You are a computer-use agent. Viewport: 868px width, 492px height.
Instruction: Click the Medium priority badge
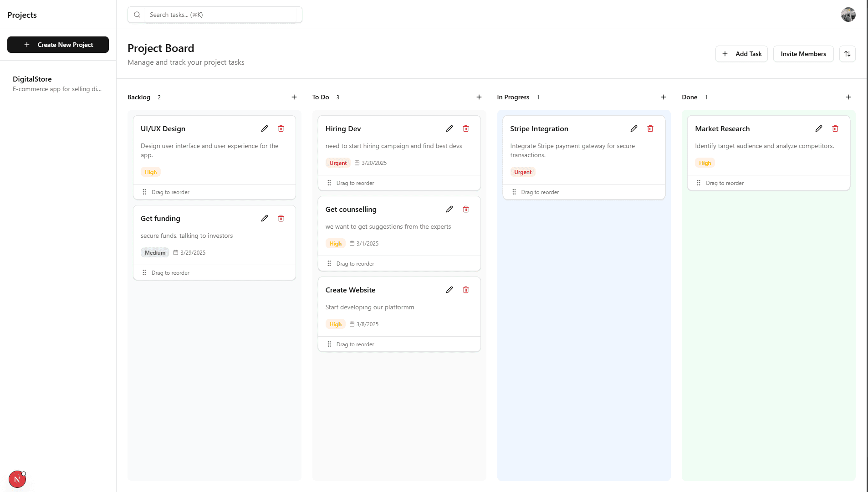(155, 252)
